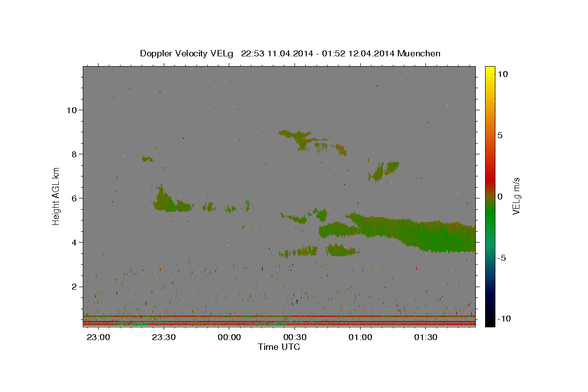The image size is (588, 392).
Task: Click the 'Height AGL km' axis label
Action: (x=56, y=196)
